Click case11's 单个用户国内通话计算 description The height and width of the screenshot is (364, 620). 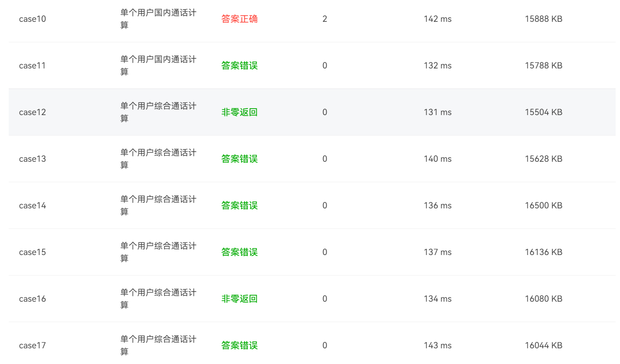tap(158, 65)
